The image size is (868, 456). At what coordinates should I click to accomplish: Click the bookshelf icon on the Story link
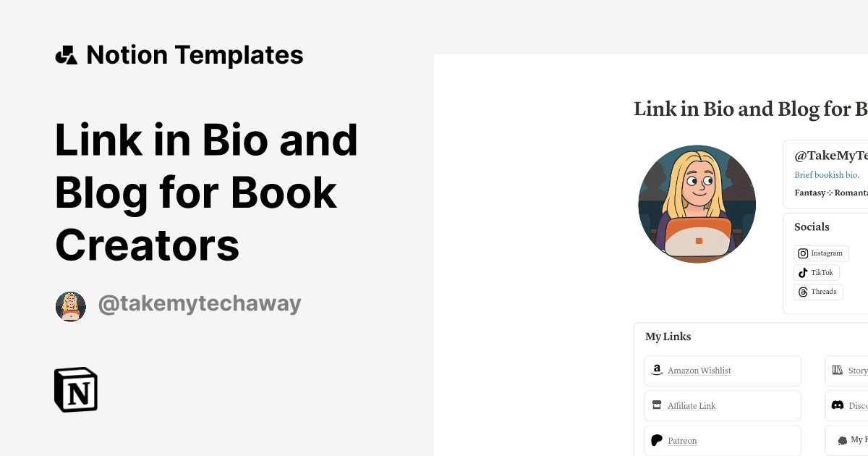coord(838,371)
